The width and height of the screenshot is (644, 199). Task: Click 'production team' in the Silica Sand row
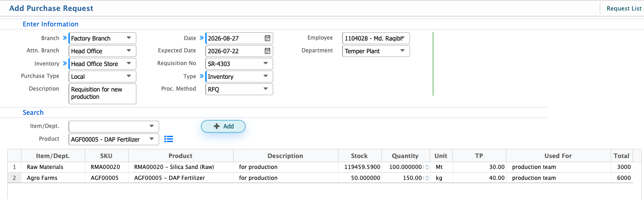[534, 167]
